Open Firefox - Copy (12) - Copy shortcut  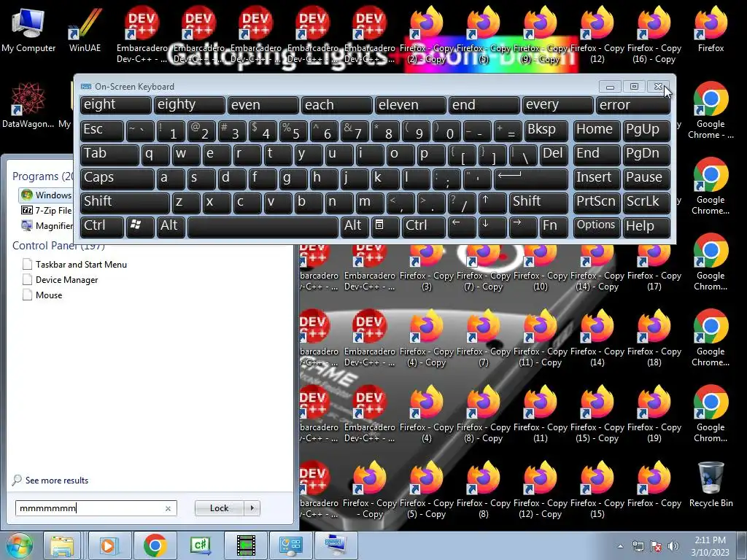tap(541, 489)
